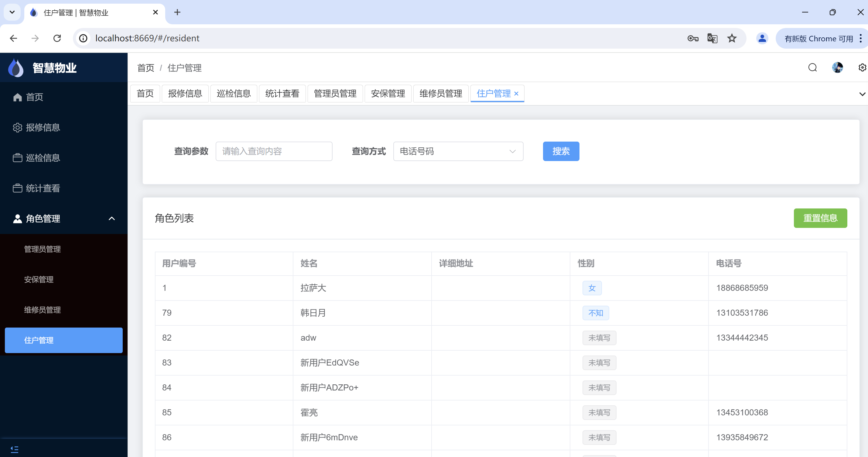Image resolution: width=868 pixels, height=457 pixels.
Task: Open 首页 in the sidebar menu
Action: 64,97
